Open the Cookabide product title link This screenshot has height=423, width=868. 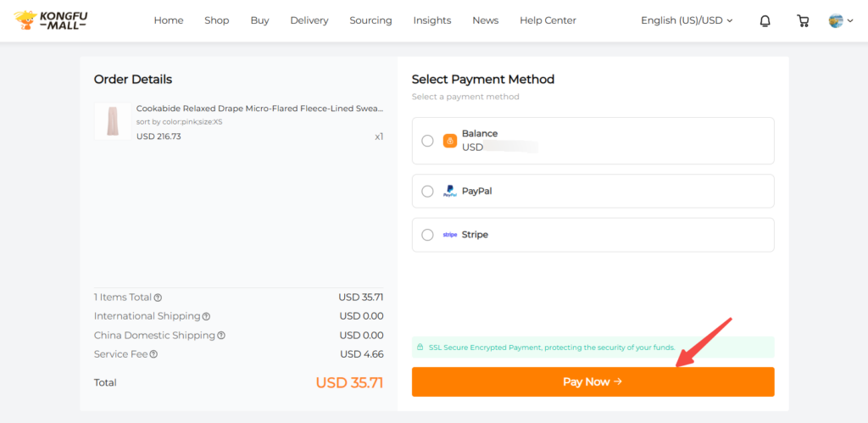point(259,109)
